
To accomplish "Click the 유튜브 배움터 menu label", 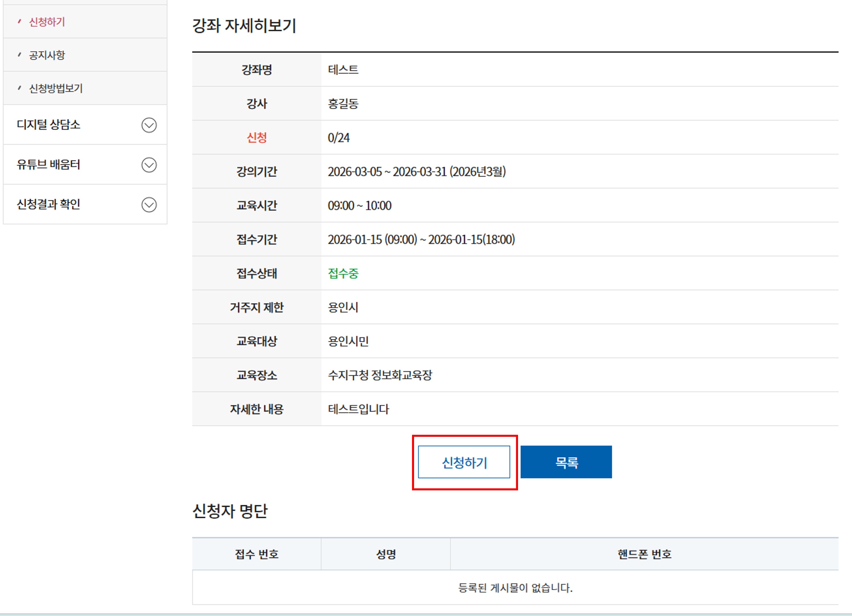I will point(48,164).
